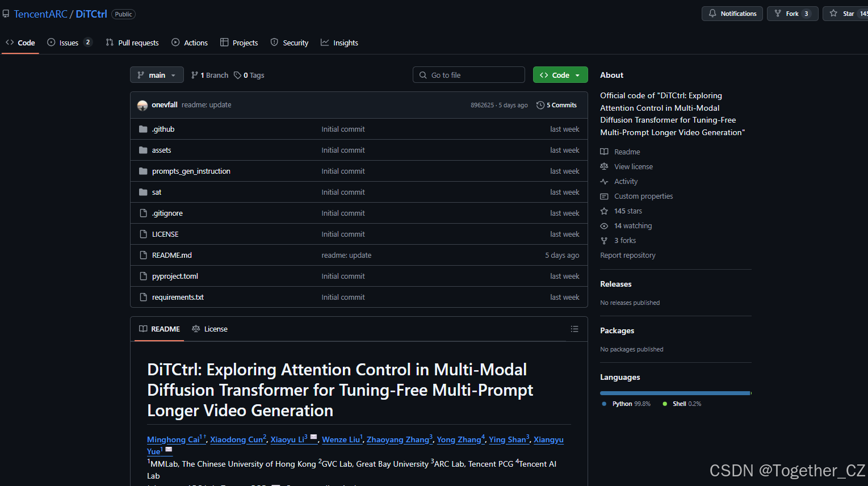Click the sat folder icon

click(143, 192)
